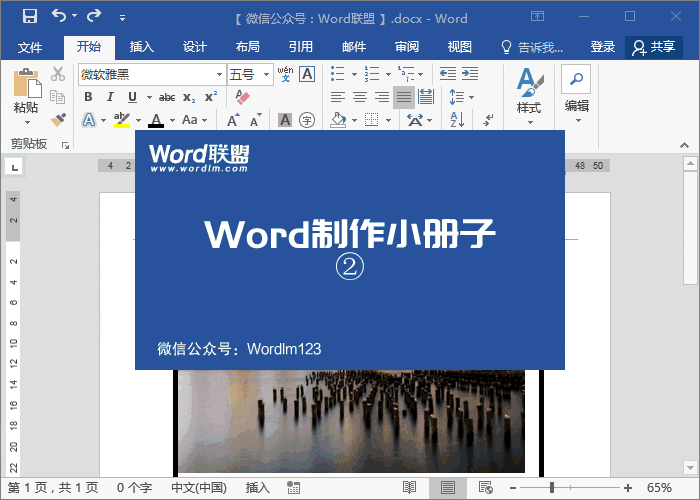The width and height of the screenshot is (700, 500).
Task: Switch to the 插入 tab
Action: [142, 47]
